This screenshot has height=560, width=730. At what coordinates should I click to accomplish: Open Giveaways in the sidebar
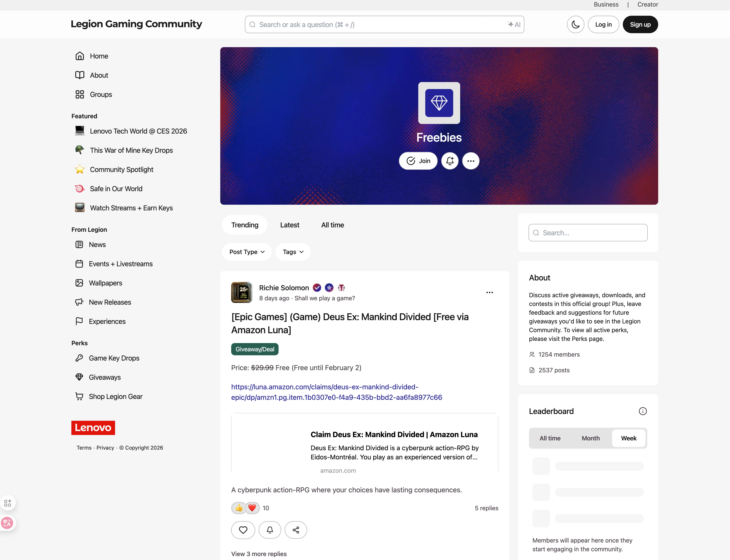tap(105, 377)
